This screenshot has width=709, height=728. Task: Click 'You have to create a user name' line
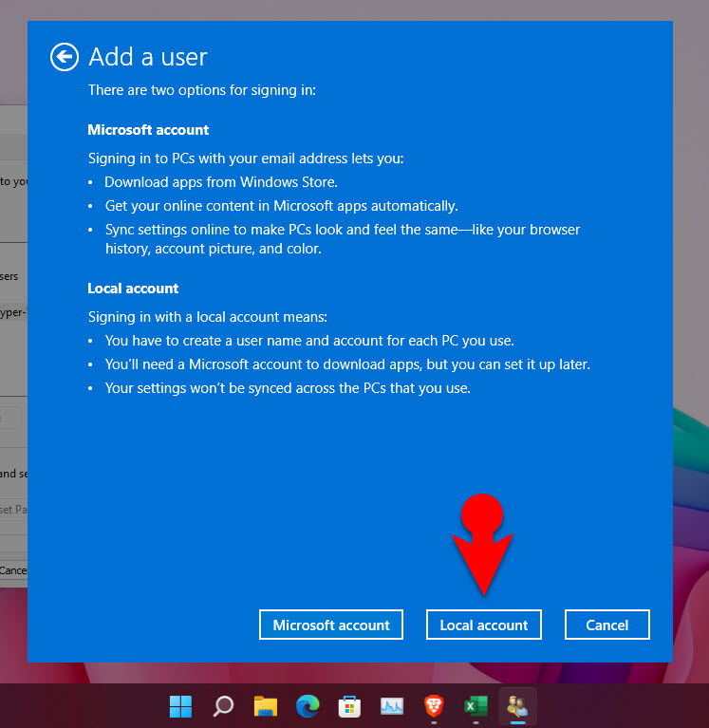[309, 341]
